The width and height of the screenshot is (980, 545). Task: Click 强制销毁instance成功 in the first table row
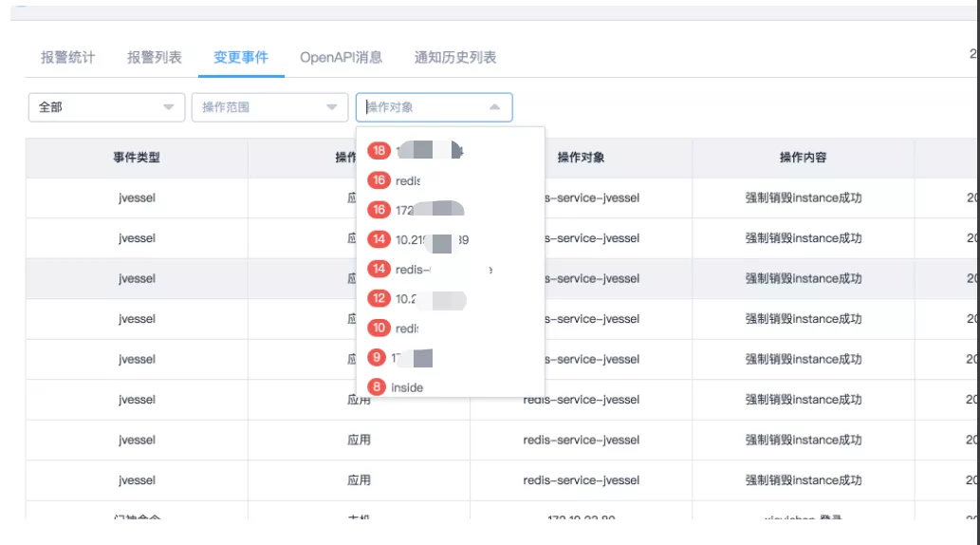click(x=804, y=198)
